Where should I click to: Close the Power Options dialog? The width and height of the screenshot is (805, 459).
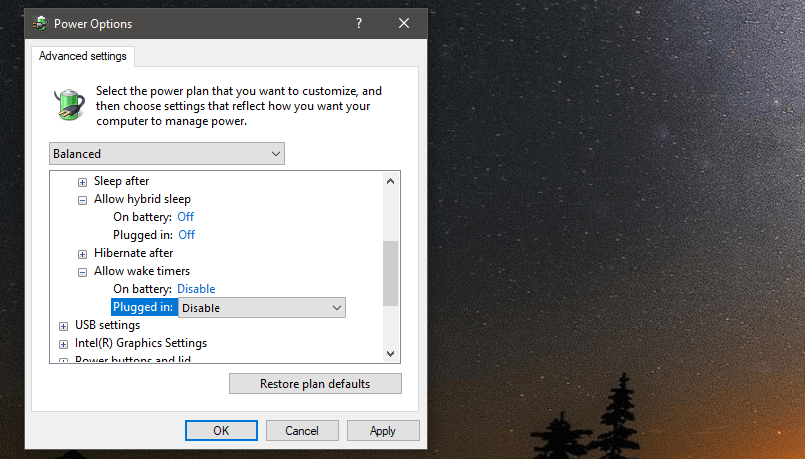click(404, 23)
